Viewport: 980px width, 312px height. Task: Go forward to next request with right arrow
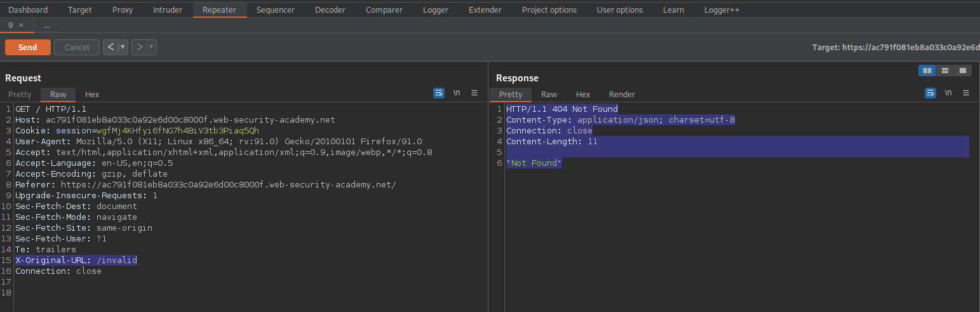[x=139, y=47]
